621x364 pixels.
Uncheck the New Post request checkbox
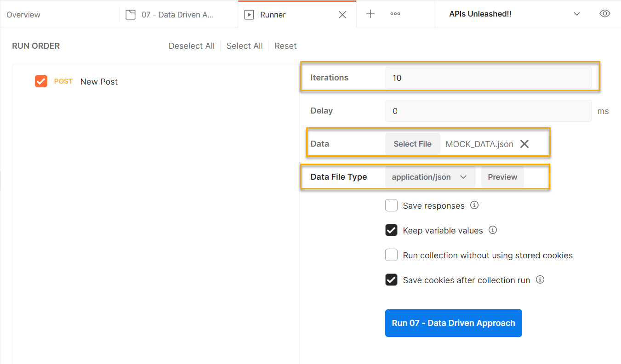point(41,81)
